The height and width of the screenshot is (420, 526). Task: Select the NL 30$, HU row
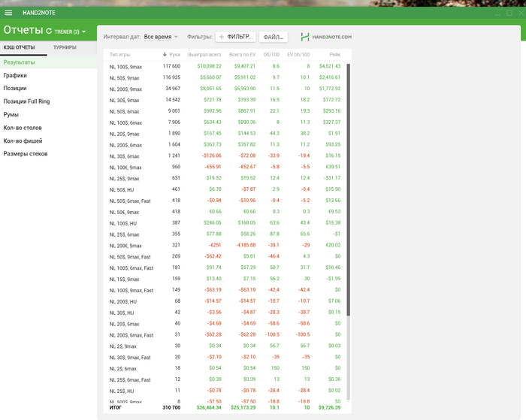225,313
